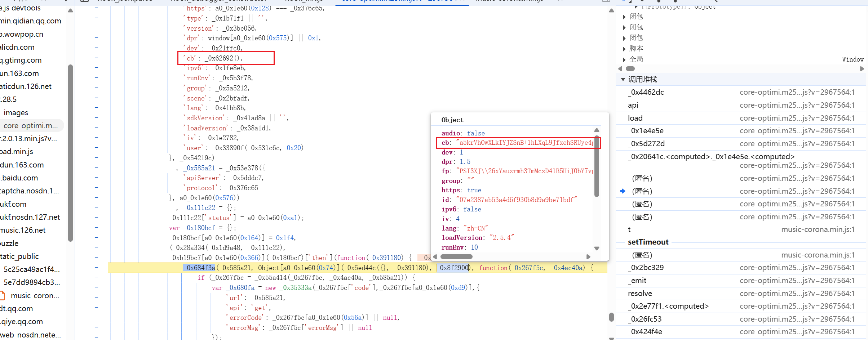This screenshot has width=868, height=340.
Task: Click the scope panel horizontal scroll right arrow
Action: click(x=862, y=69)
